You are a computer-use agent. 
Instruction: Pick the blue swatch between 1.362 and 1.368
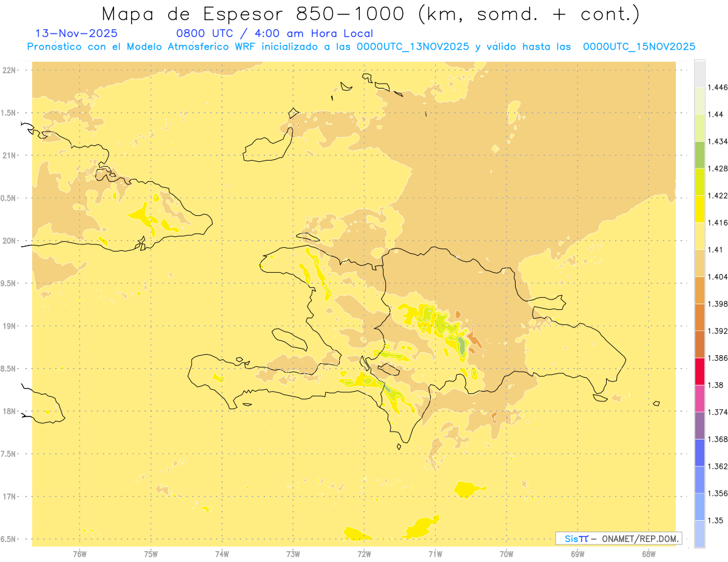tap(699, 453)
